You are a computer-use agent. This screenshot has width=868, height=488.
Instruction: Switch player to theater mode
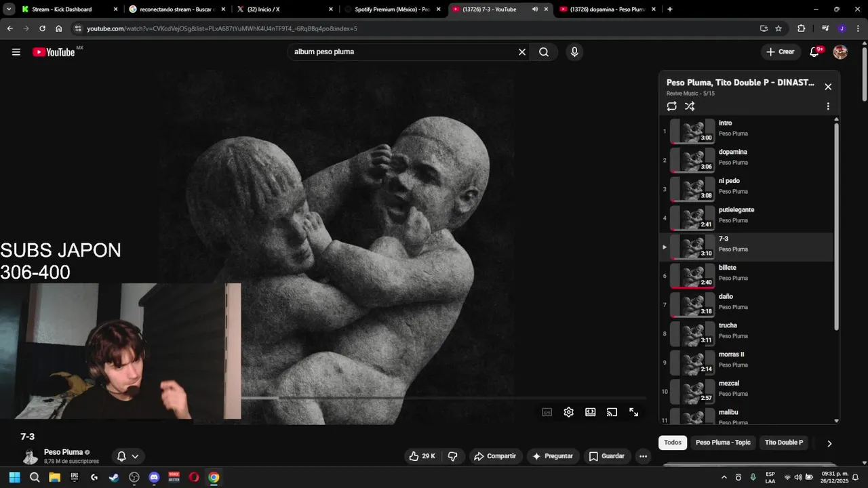(x=591, y=412)
